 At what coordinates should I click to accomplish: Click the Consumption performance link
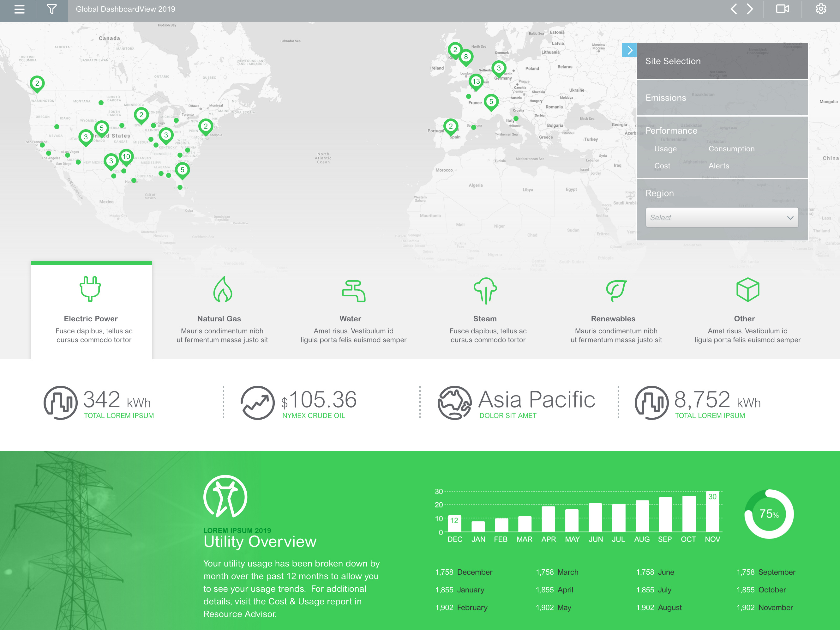(x=731, y=149)
